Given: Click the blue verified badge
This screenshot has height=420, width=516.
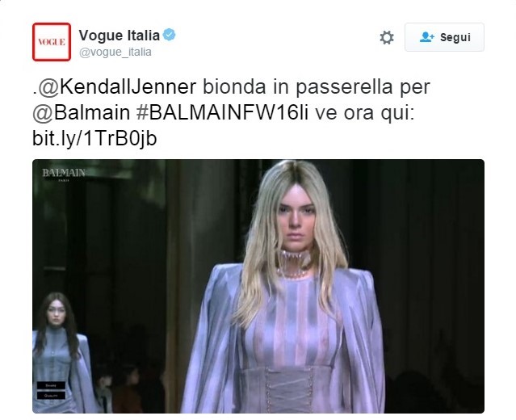Looking at the screenshot, I should (169, 35).
